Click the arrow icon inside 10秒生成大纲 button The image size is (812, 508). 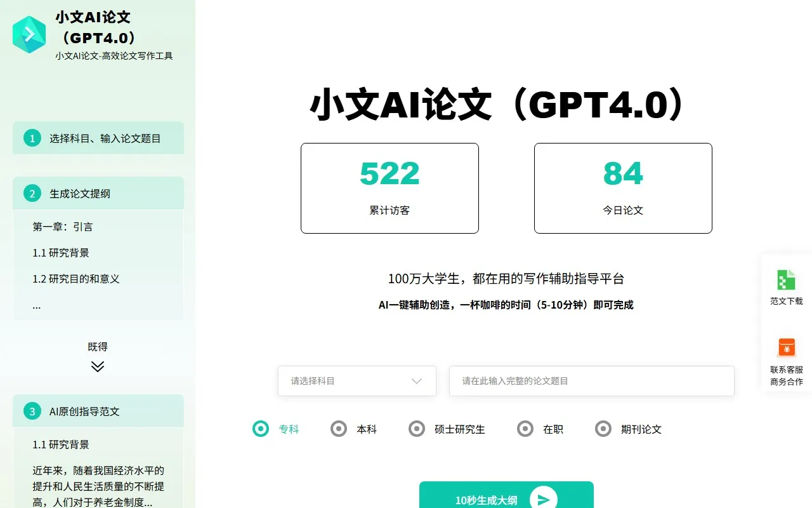544,500
